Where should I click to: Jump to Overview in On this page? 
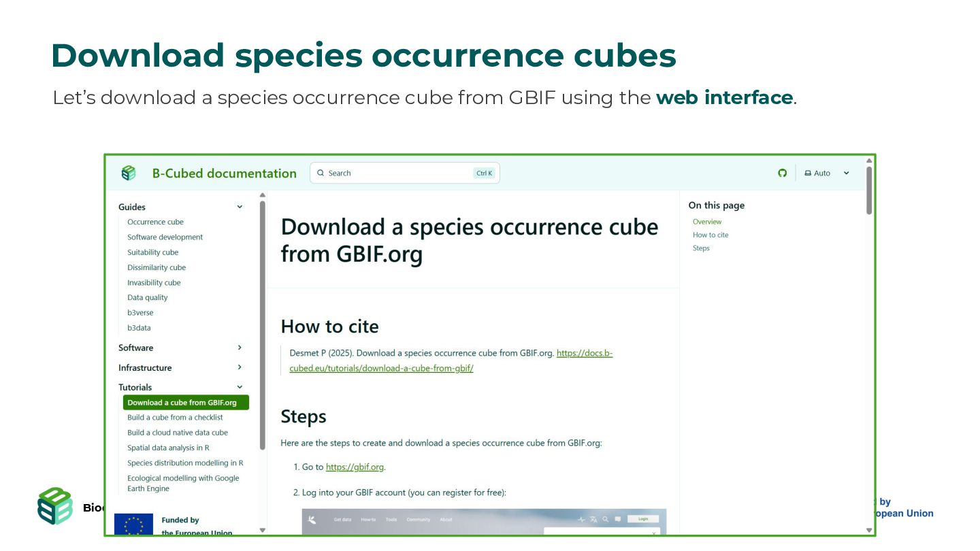[707, 222]
